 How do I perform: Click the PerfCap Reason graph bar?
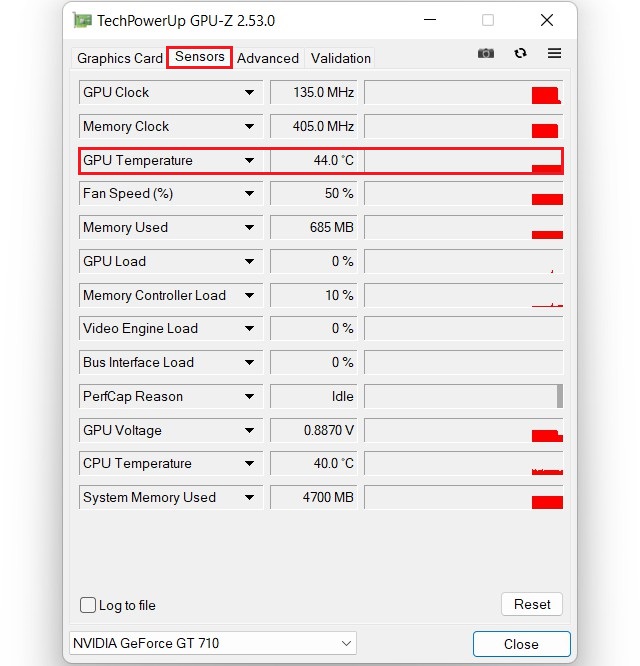(x=560, y=396)
